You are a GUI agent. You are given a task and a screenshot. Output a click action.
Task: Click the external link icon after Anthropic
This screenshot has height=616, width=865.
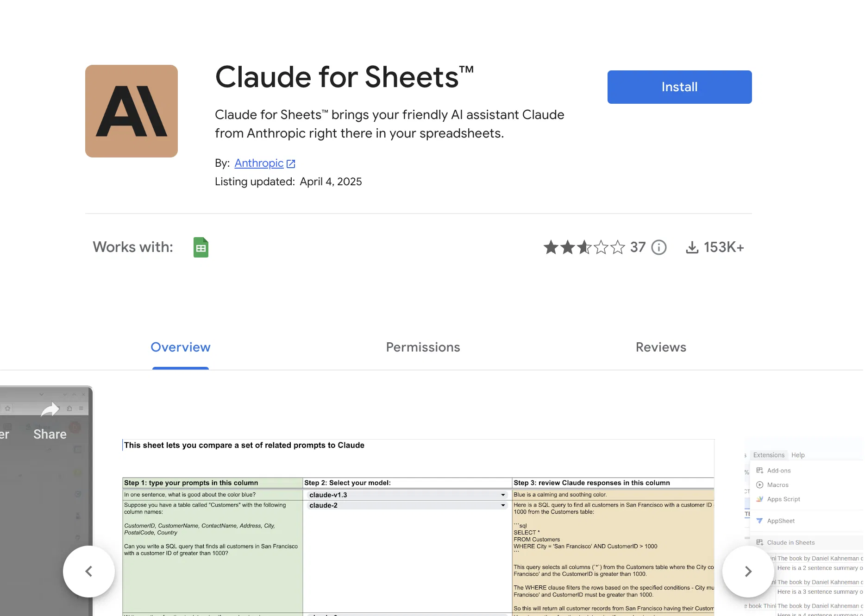click(x=290, y=163)
